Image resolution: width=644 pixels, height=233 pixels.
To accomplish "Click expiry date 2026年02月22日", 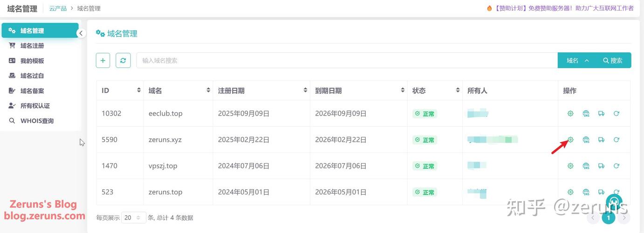I will tap(341, 139).
